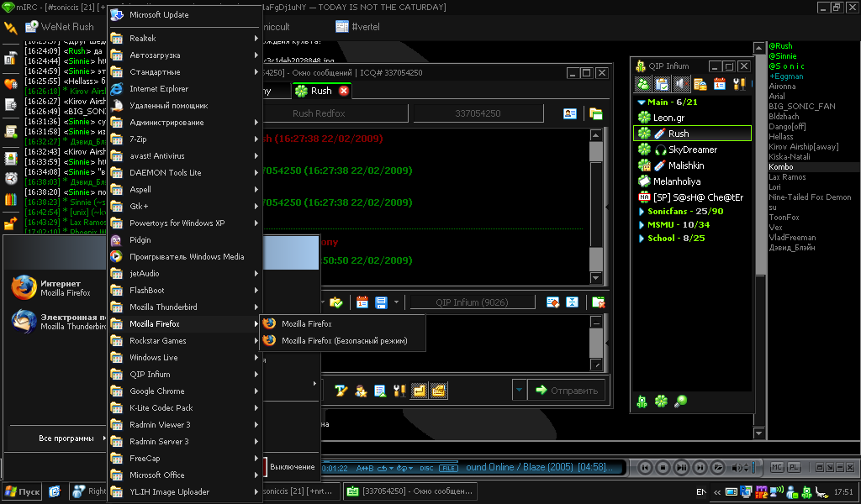This screenshot has width=861, height=504.
Task: Toggle play/pause in jetAudio
Action: pyautogui.click(x=681, y=467)
